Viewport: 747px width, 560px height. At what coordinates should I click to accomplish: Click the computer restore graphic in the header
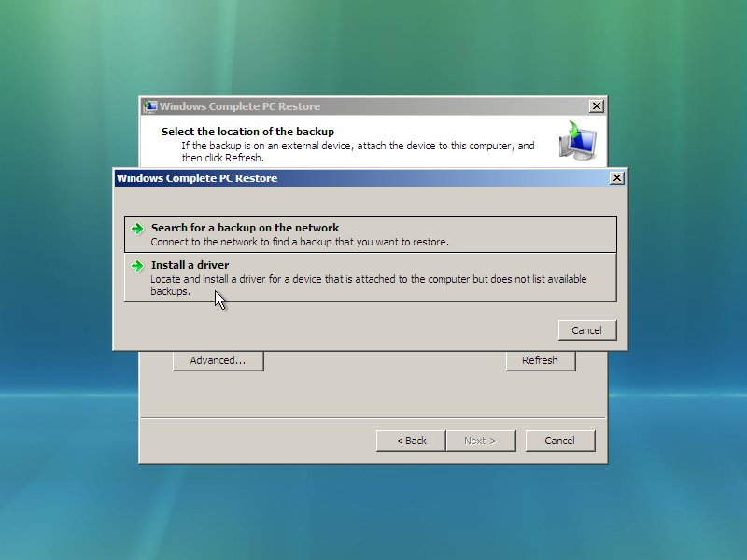point(577,139)
